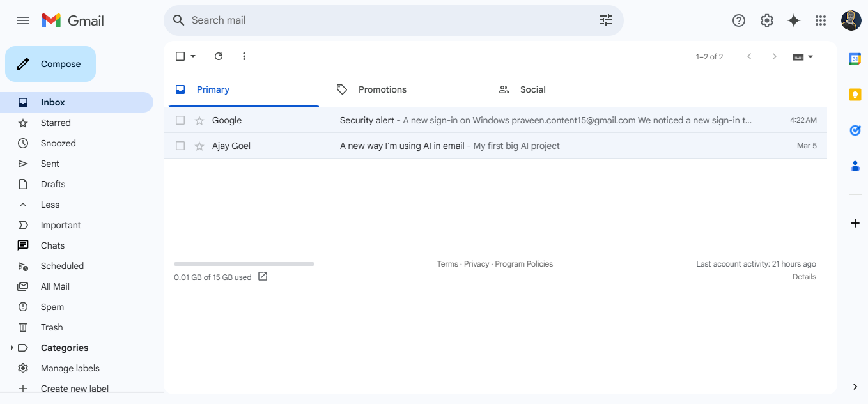
Task: Open the Google apps grid
Action: (x=821, y=20)
